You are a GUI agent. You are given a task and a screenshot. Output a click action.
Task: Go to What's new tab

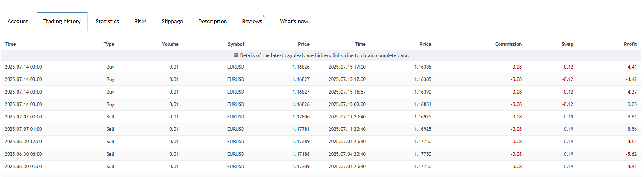click(294, 21)
